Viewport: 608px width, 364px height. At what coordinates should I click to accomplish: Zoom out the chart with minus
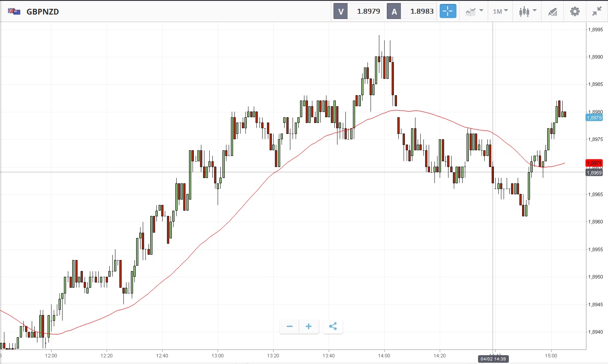pos(289,327)
